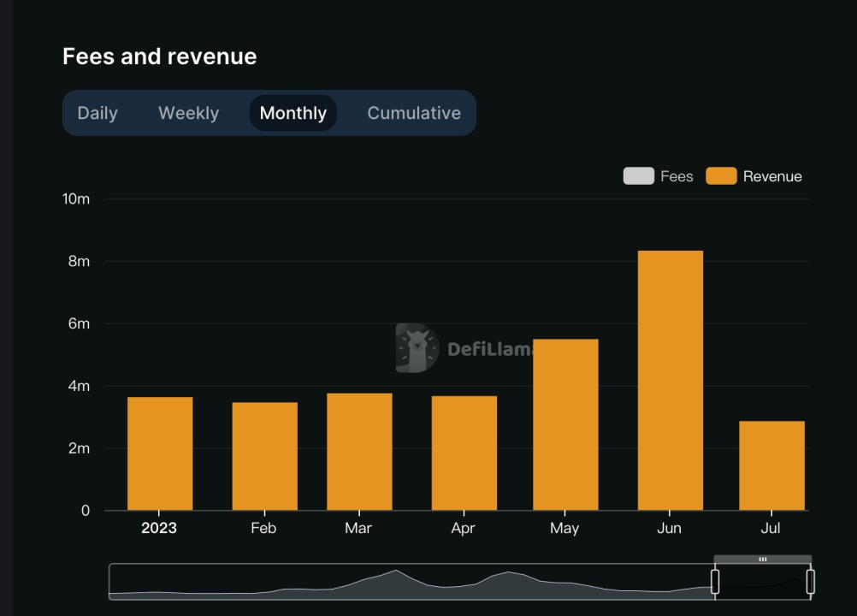Screen dimensions: 857x616
Task: Open the Cumulative chart tab
Action: point(414,113)
